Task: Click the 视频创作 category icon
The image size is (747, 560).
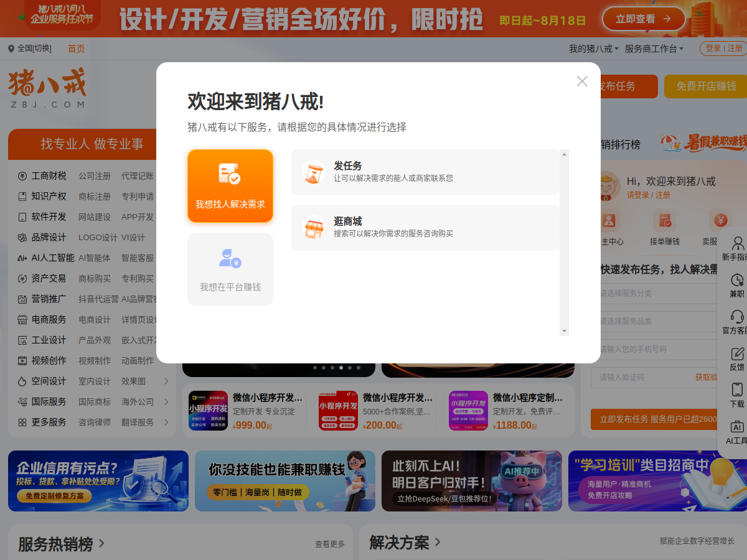Action: click(22, 360)
